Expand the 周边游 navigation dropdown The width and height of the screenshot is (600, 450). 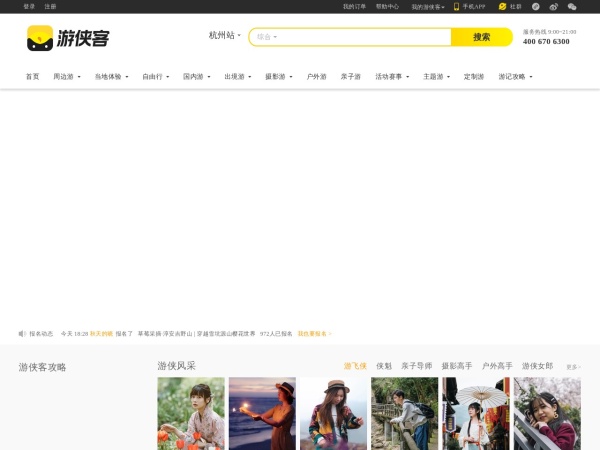pos(68,76)
